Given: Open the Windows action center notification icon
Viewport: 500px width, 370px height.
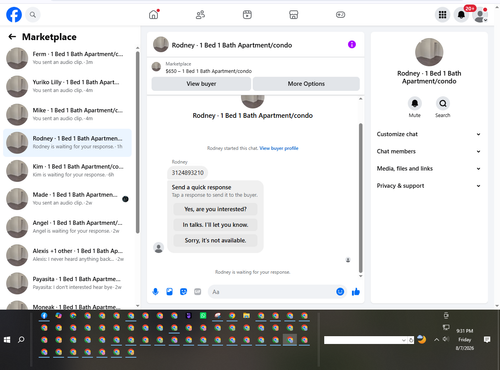Looking at the screenshot, I should pyautogui.click(x=487, y=340).
